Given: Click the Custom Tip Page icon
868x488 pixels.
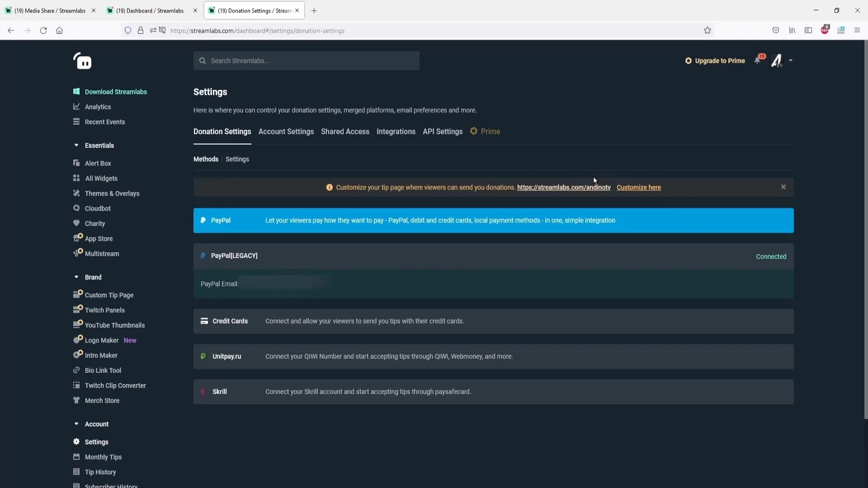Looking at the screenshot, I should tap(78, 294).
